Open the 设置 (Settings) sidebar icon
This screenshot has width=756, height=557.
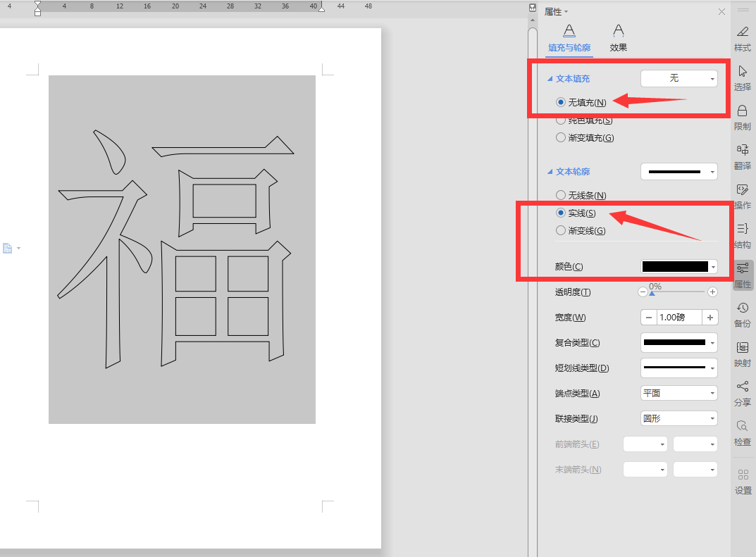click(743, 482)
